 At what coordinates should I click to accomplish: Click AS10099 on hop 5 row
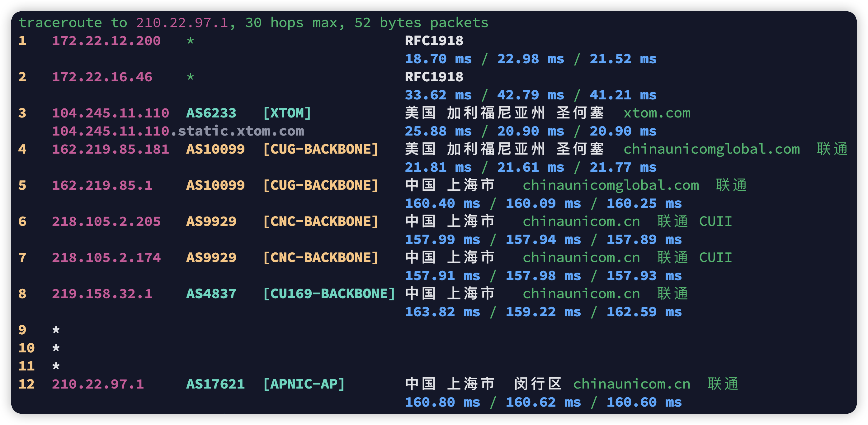tap(216, 185)
